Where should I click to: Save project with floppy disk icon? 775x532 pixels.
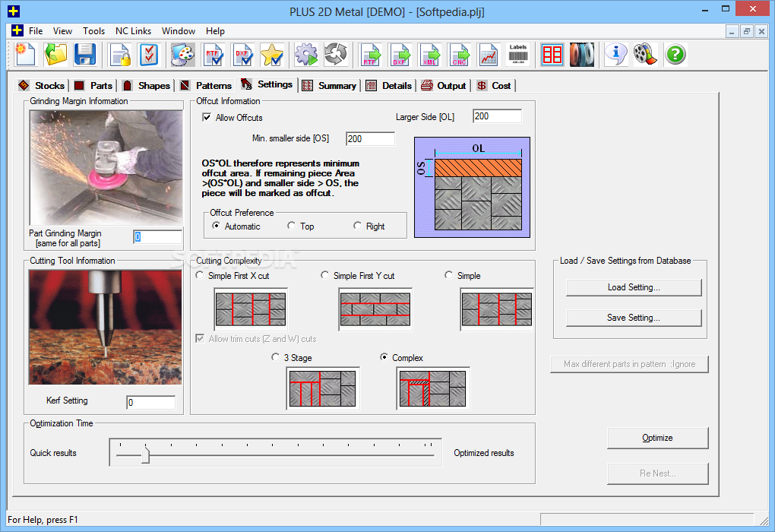84,55
